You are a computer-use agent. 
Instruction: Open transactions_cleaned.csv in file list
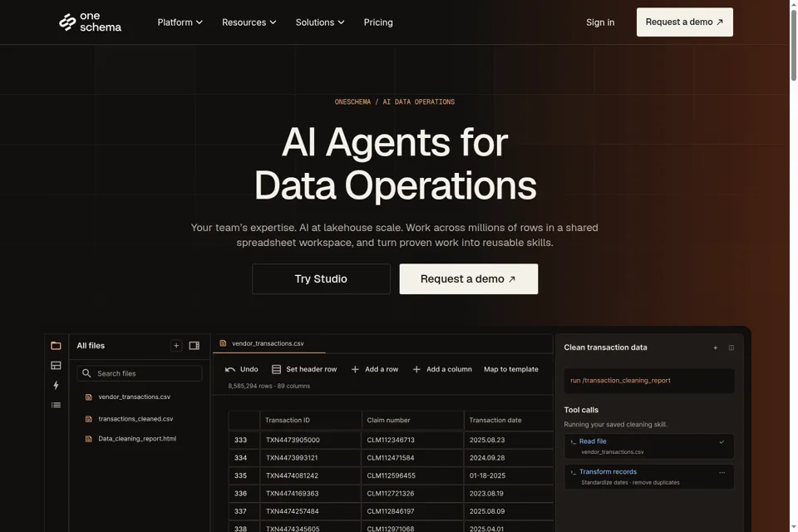tap(135, 419)
